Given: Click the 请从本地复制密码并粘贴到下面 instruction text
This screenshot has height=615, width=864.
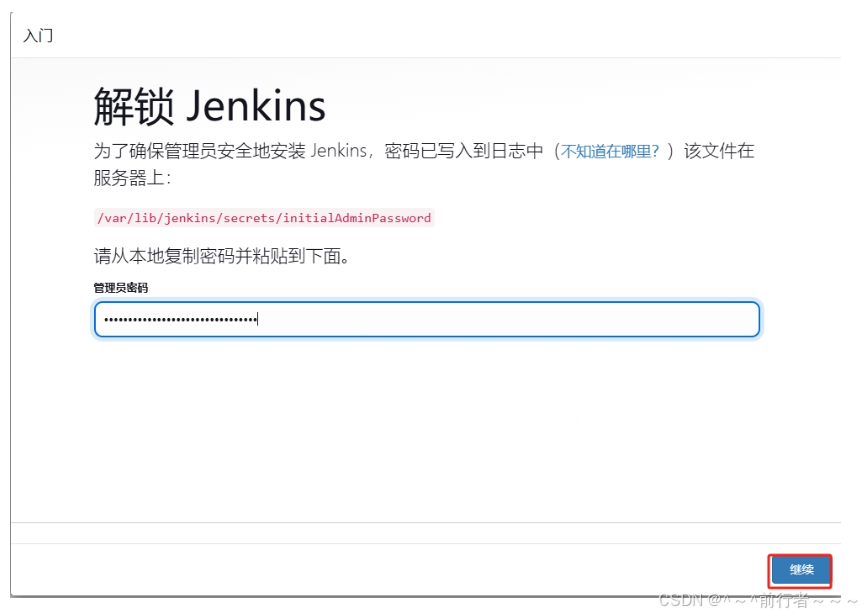Looking at the screenshot, I should tap(221, 256).
